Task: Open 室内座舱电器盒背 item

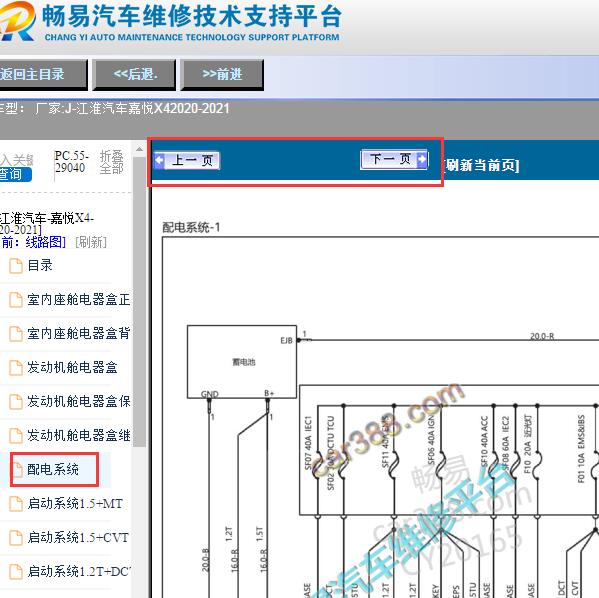Action: tap(79, 333)
